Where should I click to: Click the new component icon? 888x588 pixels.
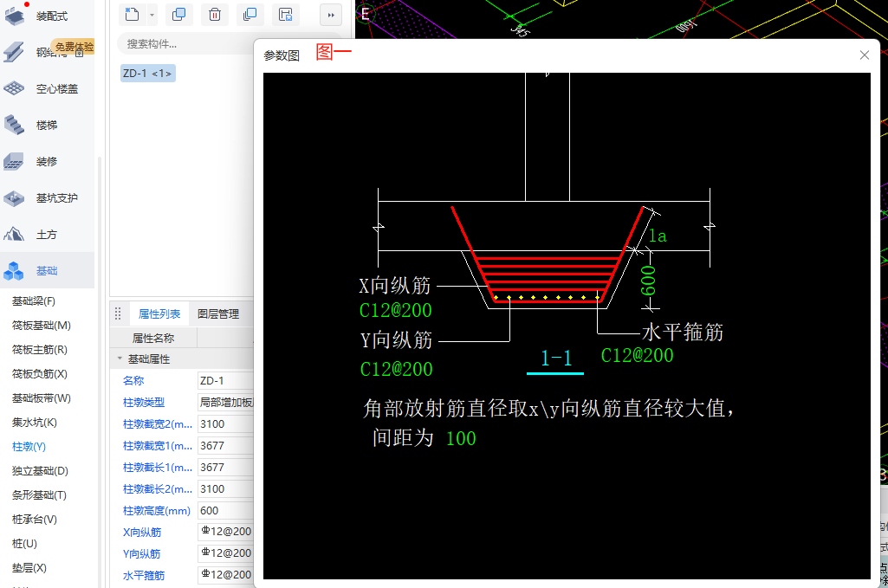(132, 15)
